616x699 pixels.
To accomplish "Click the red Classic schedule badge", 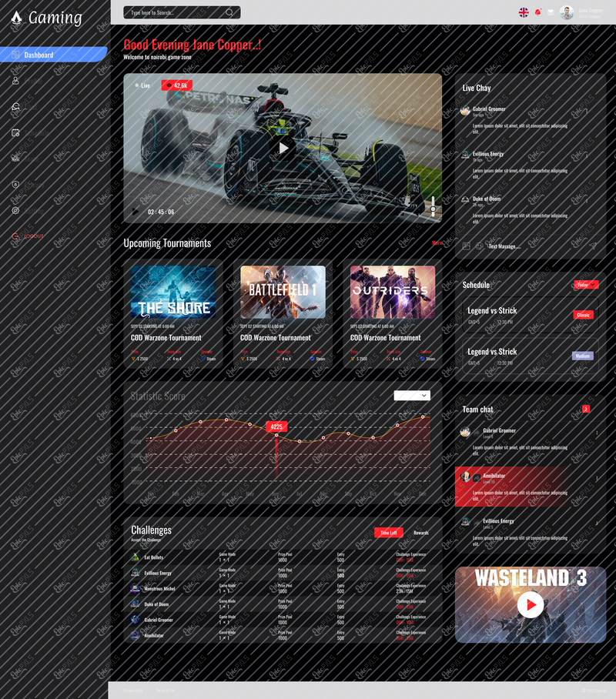I will click(x=584, y=315).
